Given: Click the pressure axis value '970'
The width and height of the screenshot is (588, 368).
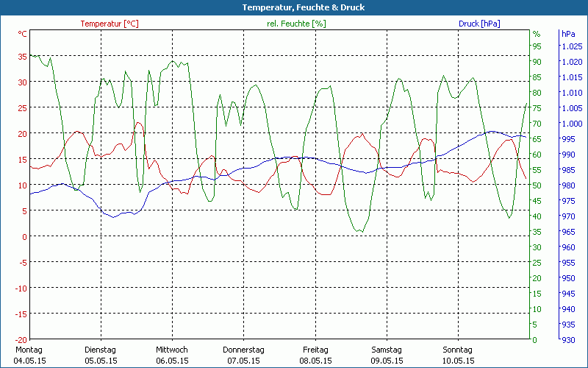Looking at the screenshot, I should (x=568, y=216).
